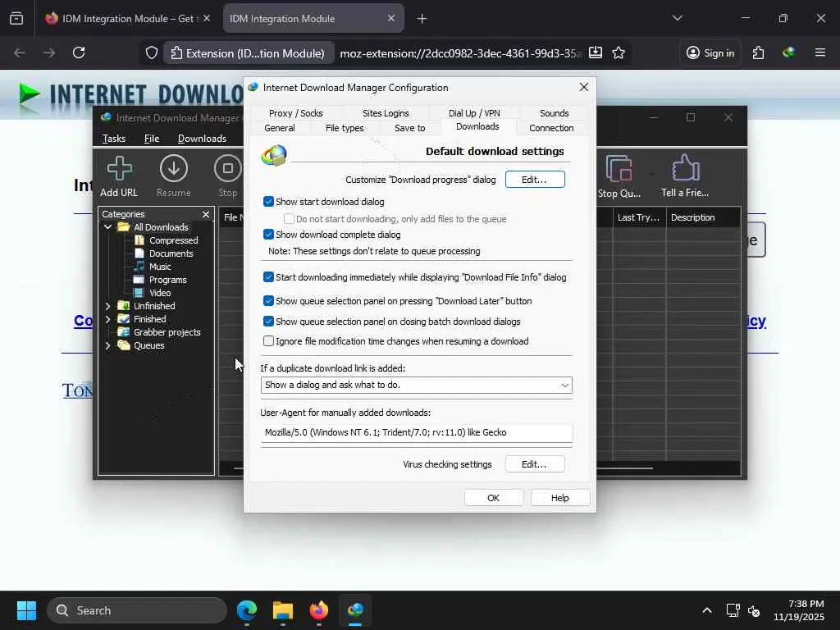Click Firefox icon on taskbar
Screen dimensions: 840x630
tap(319, 610)
